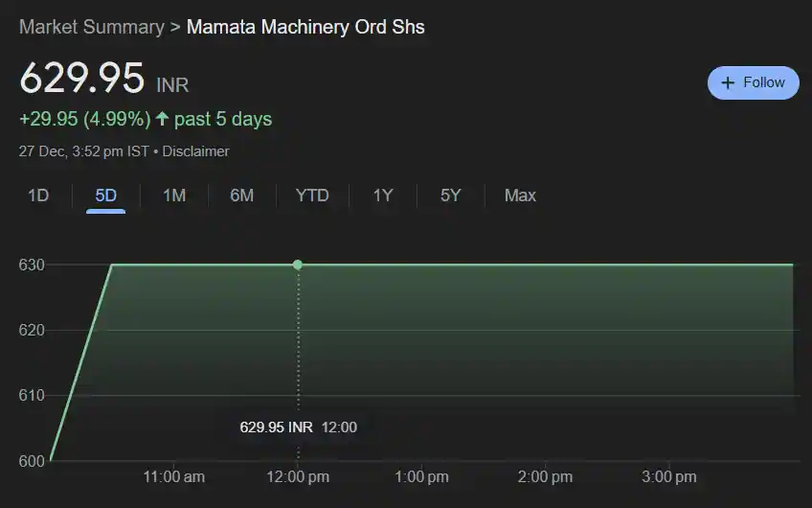Show the 5Y time range chart
Screen dimensions: 812x508
451,196
